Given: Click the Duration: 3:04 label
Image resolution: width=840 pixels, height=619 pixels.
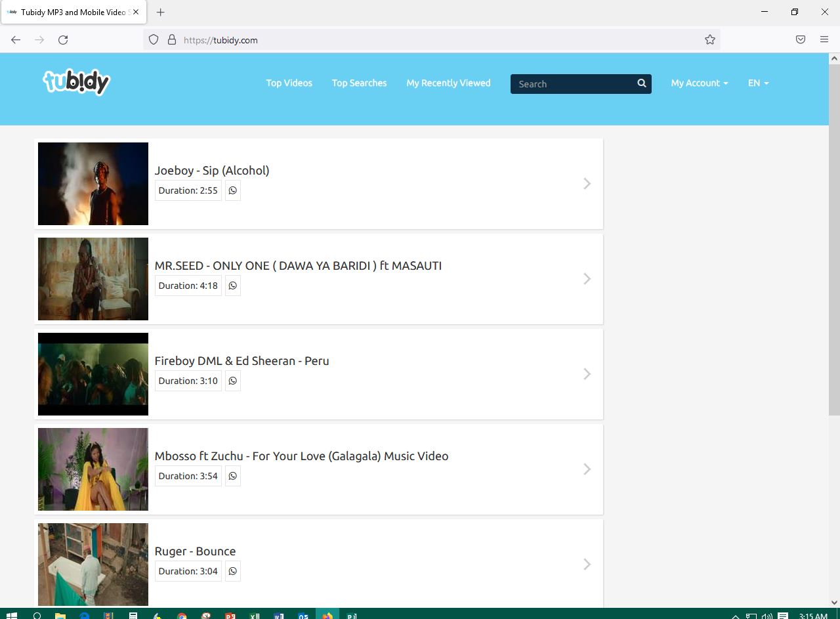Looking at the screenshot, I should [188, 571].
